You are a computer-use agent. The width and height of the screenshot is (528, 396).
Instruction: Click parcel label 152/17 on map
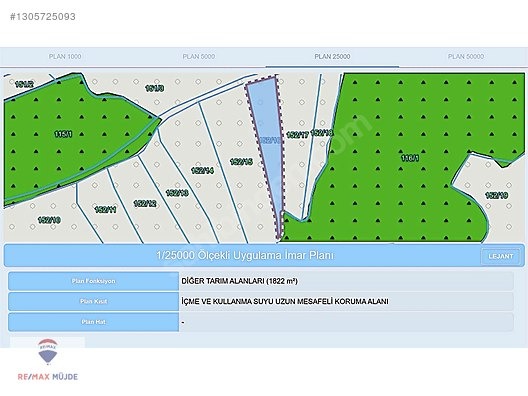(297, 135)
